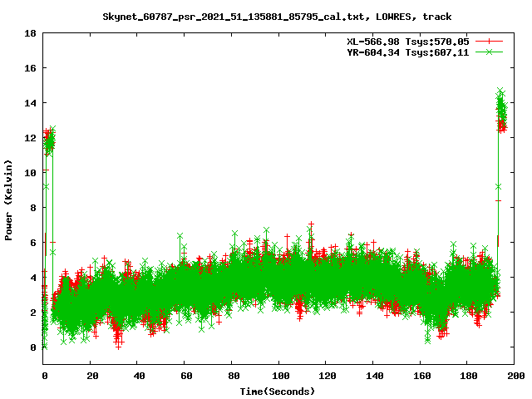
Task: Click the x-axis tick label 100
Action: tap(281, 376)
